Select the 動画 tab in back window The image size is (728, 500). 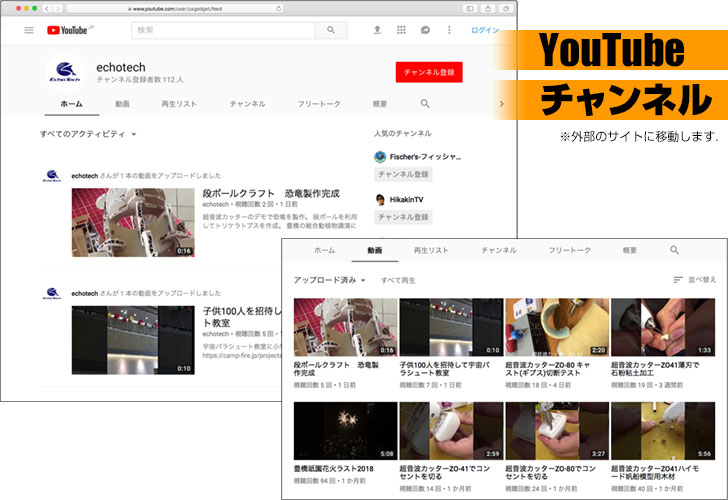click(122, 104)
